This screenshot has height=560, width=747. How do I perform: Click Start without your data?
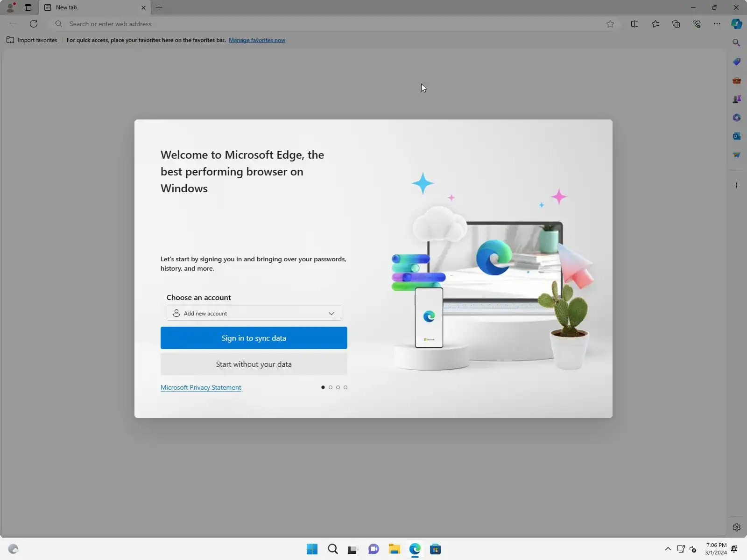pyautogui.click(x=254, y=364)
